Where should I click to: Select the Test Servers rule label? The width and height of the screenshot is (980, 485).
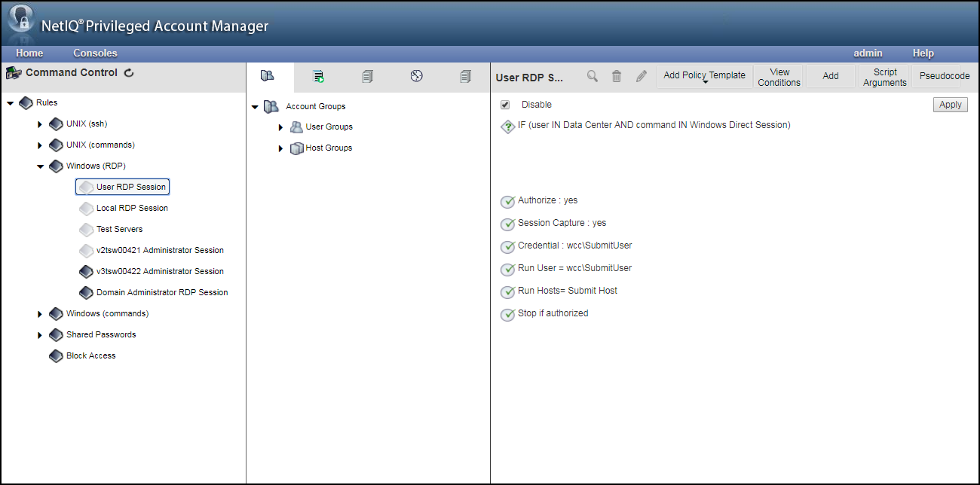pyautogui.click(x=119, y=229)
